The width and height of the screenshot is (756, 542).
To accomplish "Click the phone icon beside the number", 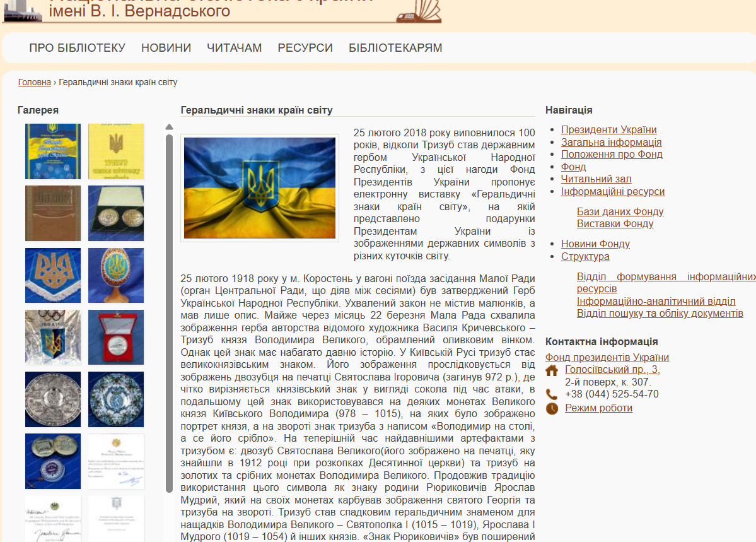I will pyautogui.click(x=552, y=394).
